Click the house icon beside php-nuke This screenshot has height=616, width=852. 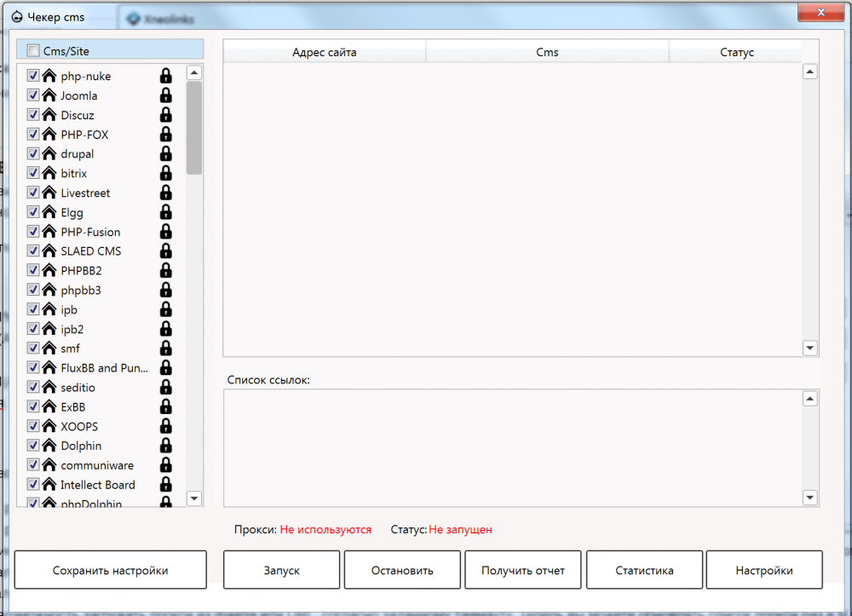49,76
